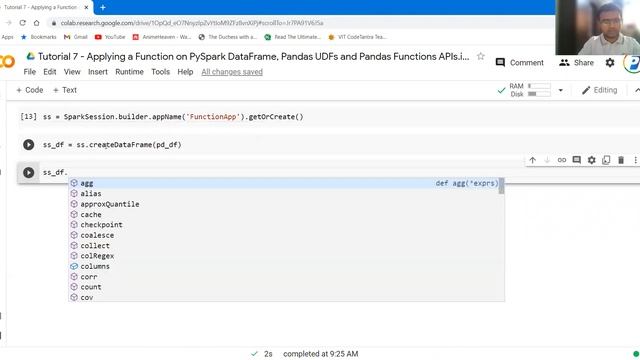Open The Duchess bookmark
This screenshot has height=360, width=640.
pyautogui.click(x=227, y=37)
